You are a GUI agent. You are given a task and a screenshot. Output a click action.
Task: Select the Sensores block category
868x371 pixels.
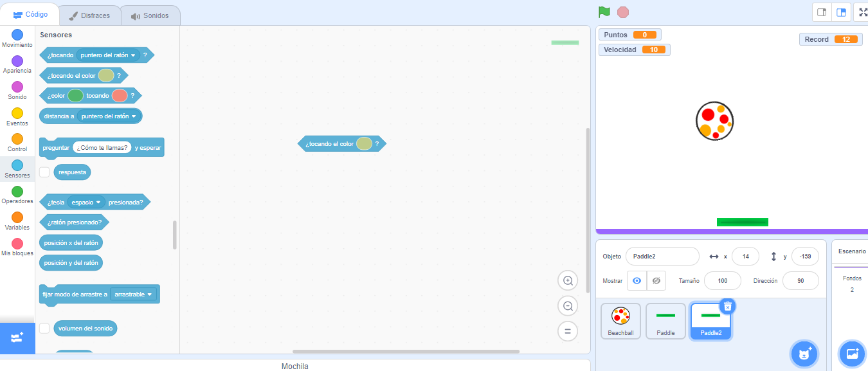(17, 169)
